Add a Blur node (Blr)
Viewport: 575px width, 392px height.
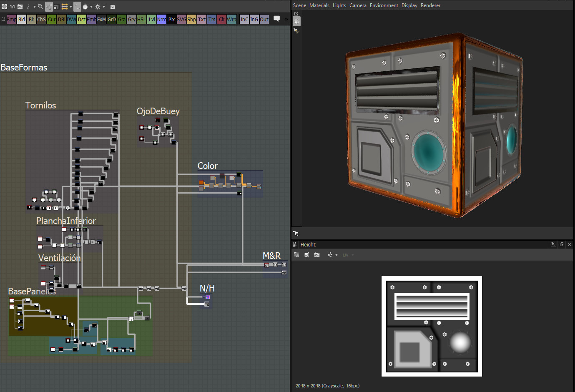point(32,19)
